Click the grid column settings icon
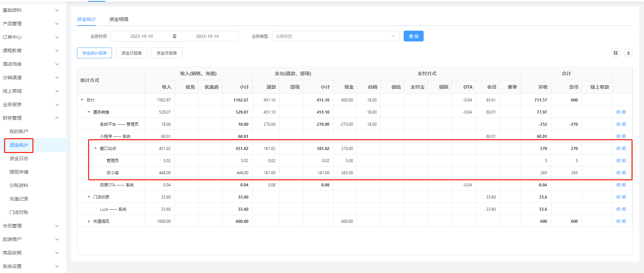This screenshot has height=273, width=644. coord(616,53)
